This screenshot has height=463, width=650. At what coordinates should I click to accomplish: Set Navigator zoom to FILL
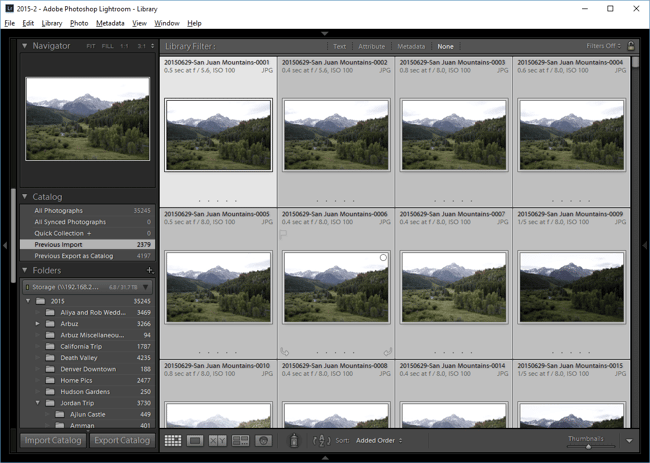tap(107, 46)
